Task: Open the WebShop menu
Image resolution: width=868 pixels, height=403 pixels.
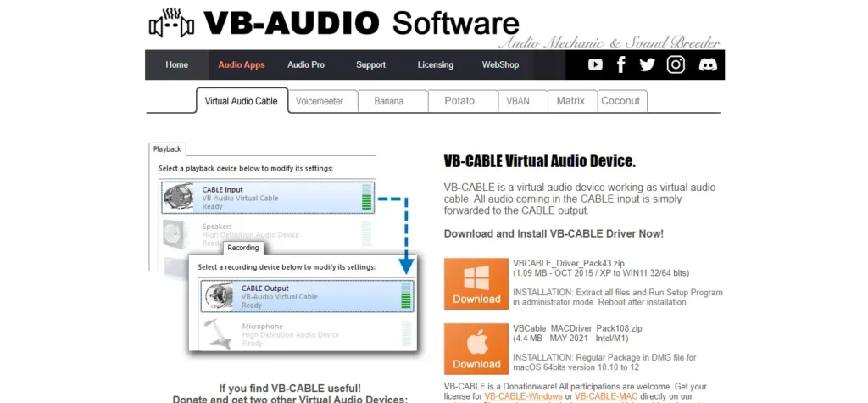Action: pos(500,64)
